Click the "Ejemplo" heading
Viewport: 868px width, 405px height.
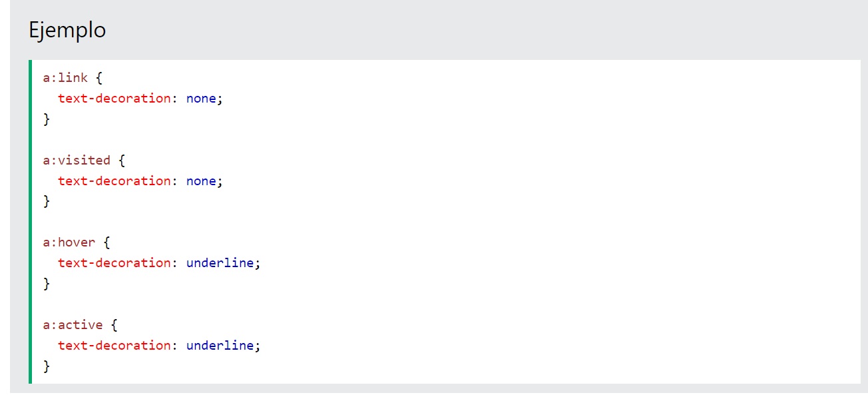coord(67,31)
